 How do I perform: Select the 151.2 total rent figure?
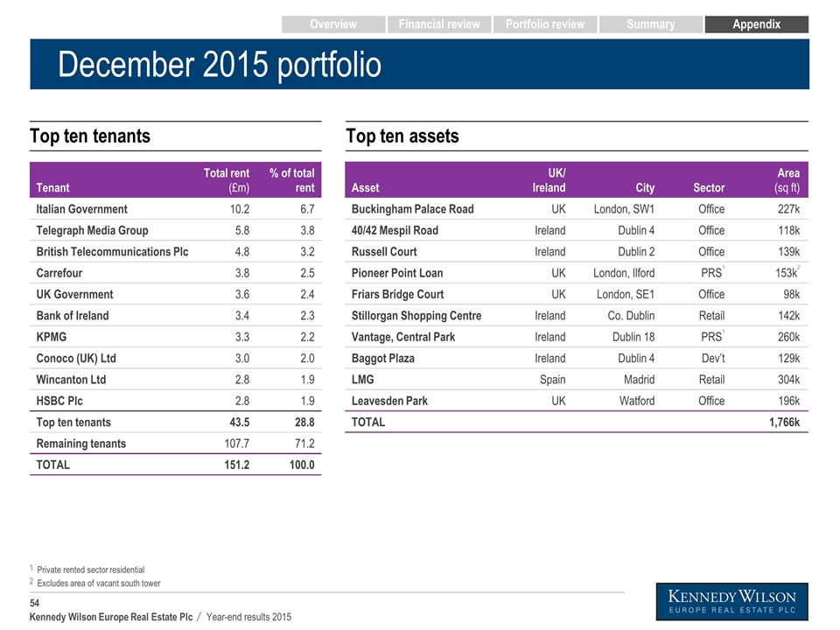pos(237,465)
